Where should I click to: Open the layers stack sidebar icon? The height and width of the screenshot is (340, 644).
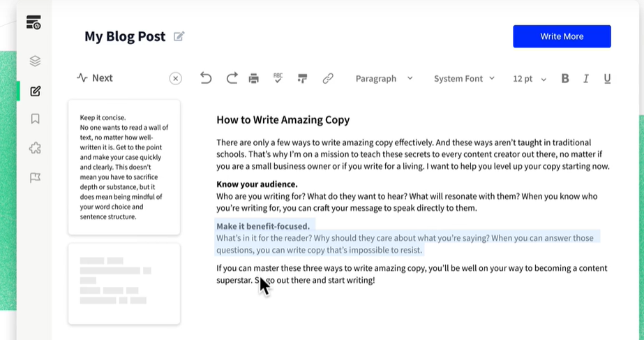[x=36, y=61]
